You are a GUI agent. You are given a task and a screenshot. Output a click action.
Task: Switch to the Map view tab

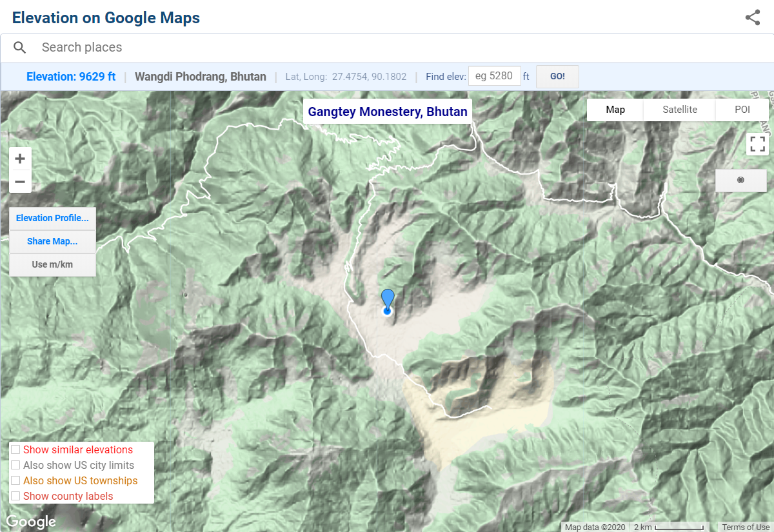point(615,110)
